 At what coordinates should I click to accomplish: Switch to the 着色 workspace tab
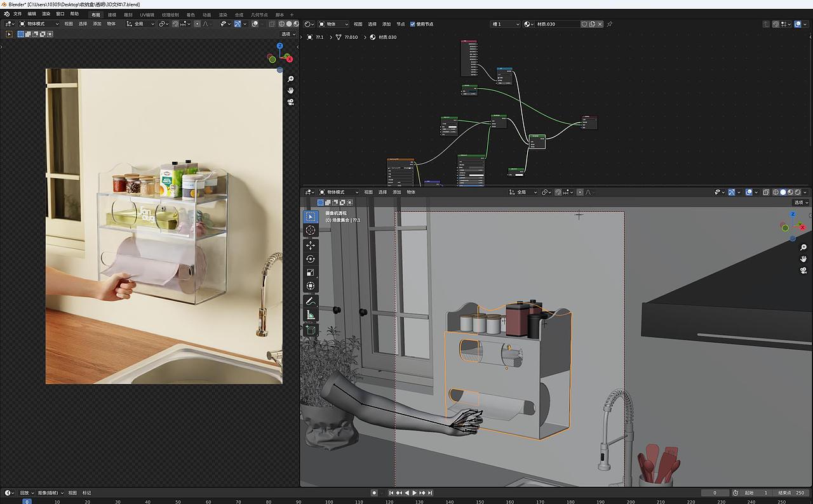[x=191, y=15]
